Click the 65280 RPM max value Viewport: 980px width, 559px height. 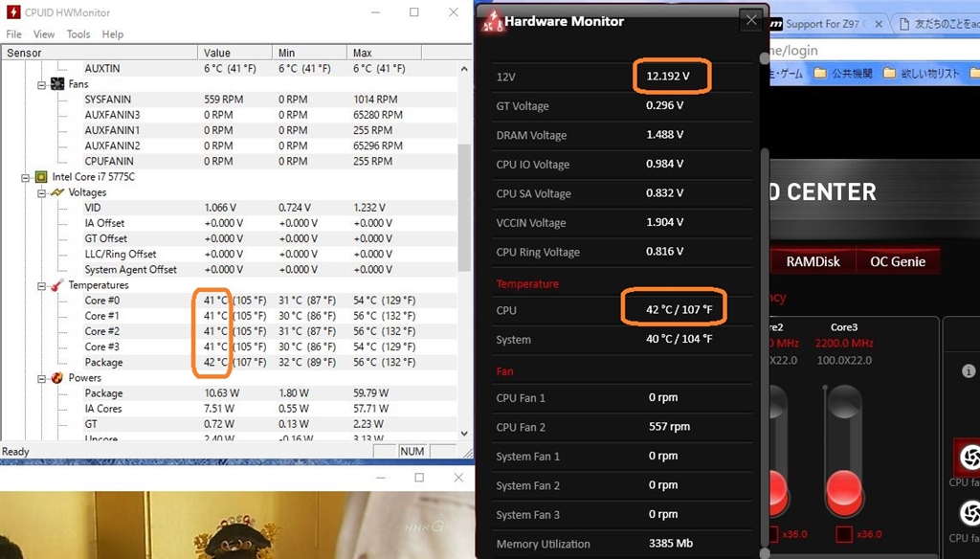377,115
